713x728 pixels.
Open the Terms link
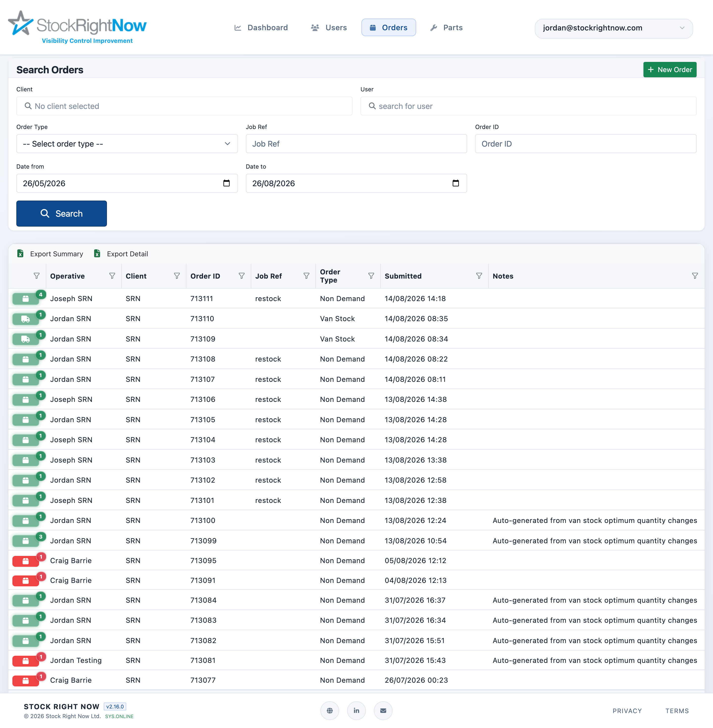click(677, 711)
